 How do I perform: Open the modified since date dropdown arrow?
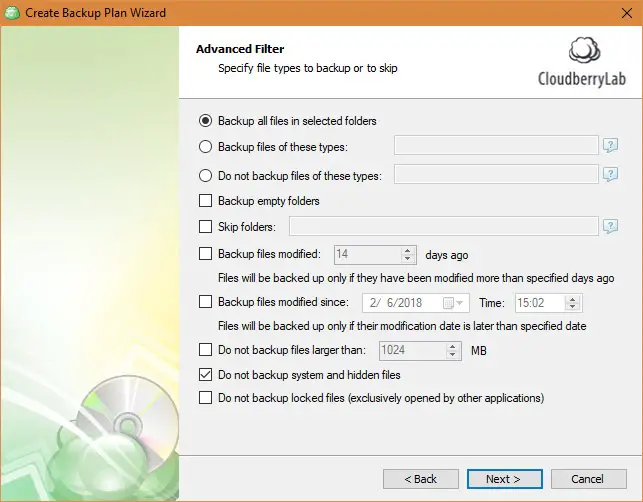coord(460,303)
